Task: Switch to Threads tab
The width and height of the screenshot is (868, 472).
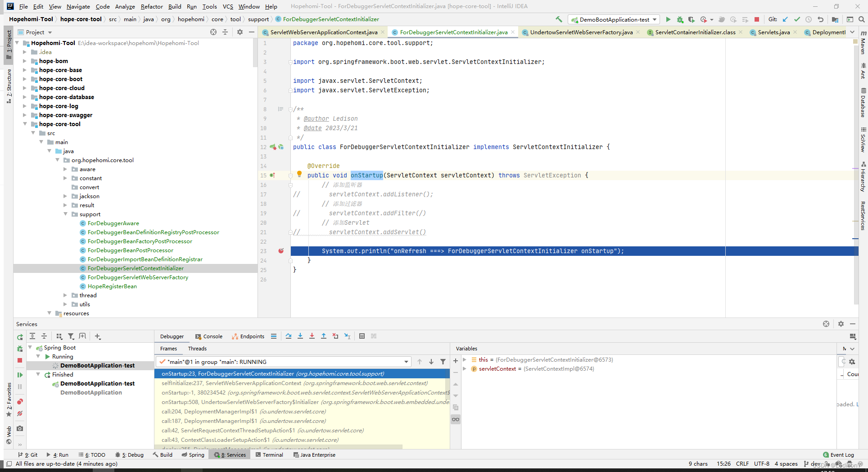Action: 197,349
